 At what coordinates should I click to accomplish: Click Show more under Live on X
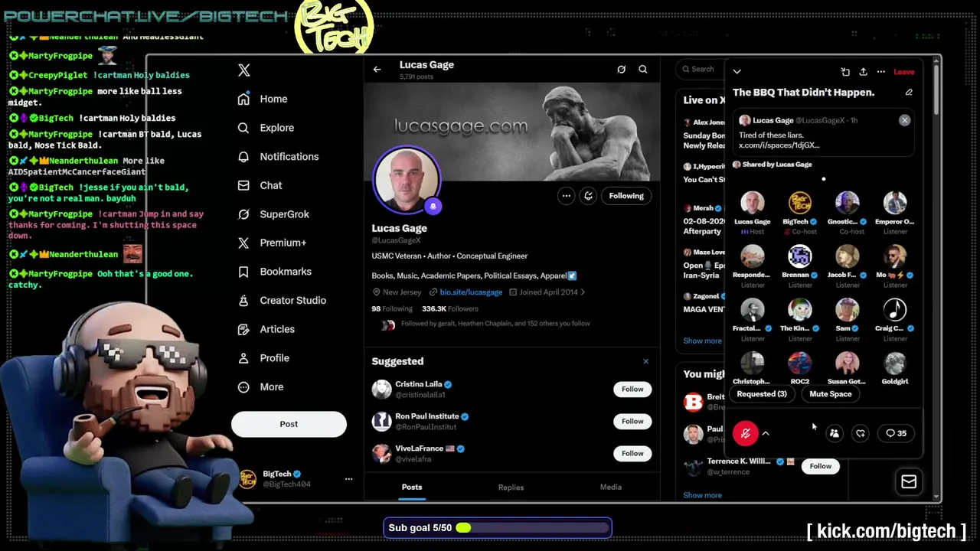[x=702, y=341]
